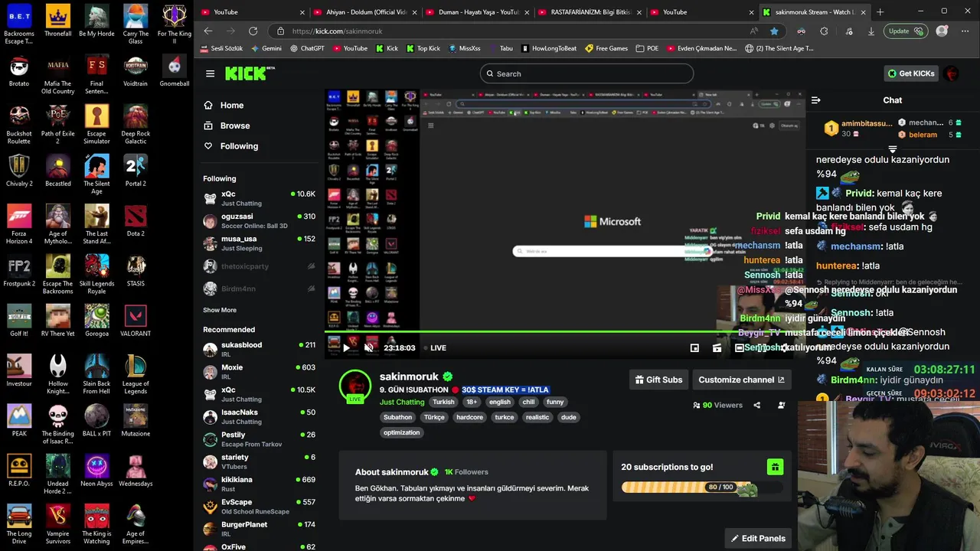This screenshot has width=980, height=551.
Task: Open the ChatGPT bookmark
Action: tap(307, 48)
